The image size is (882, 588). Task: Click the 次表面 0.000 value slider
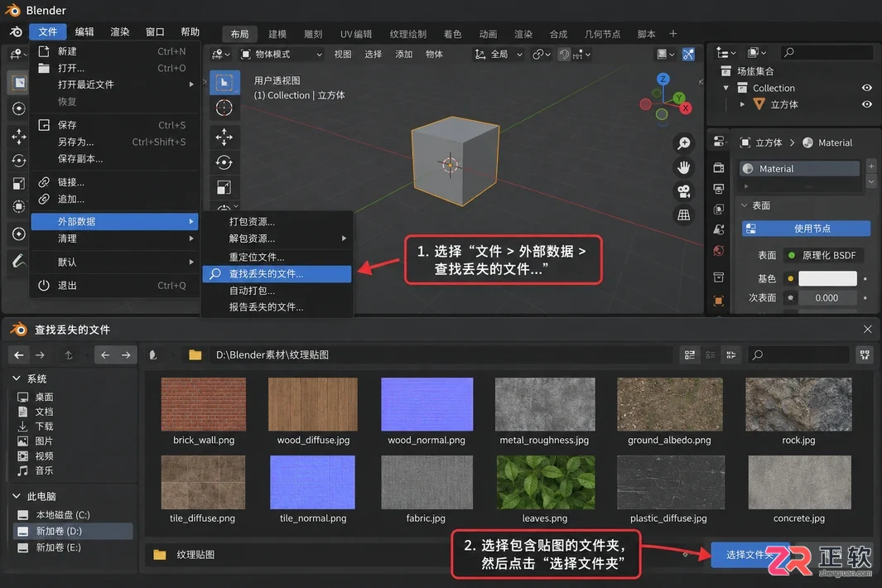click(x=827, y=297)
